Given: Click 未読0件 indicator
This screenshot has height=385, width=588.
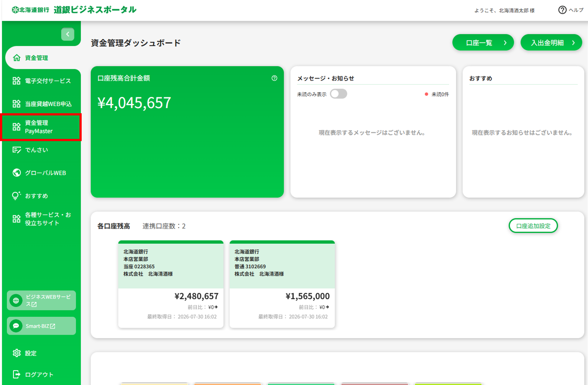Looking at the screenshot, I should 437,94.
